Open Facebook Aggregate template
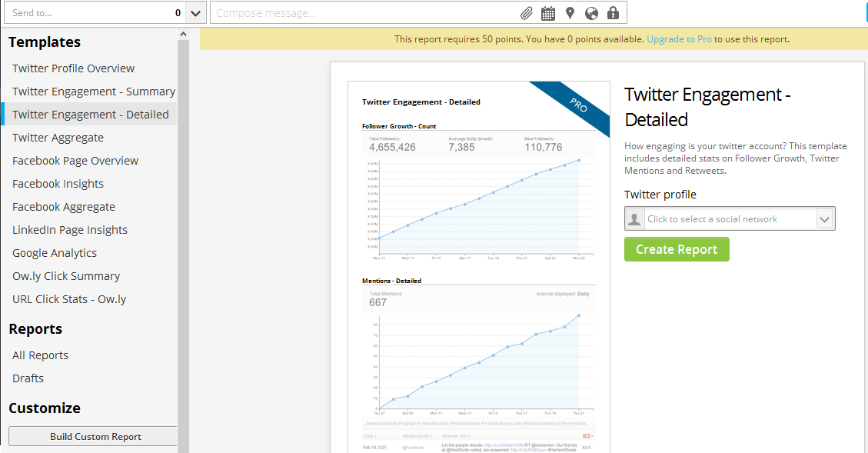 tap(64, 207)
